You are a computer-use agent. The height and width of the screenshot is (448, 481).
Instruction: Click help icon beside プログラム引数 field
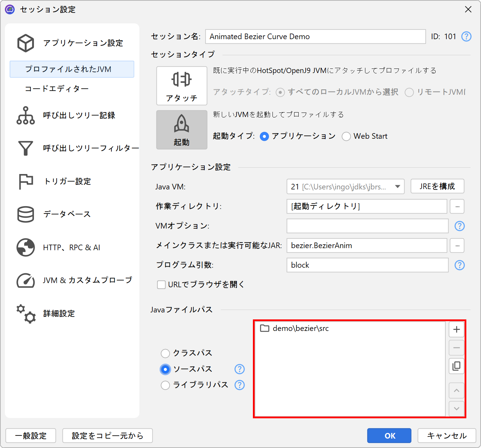pyautogui.click(x=459, y=265)
